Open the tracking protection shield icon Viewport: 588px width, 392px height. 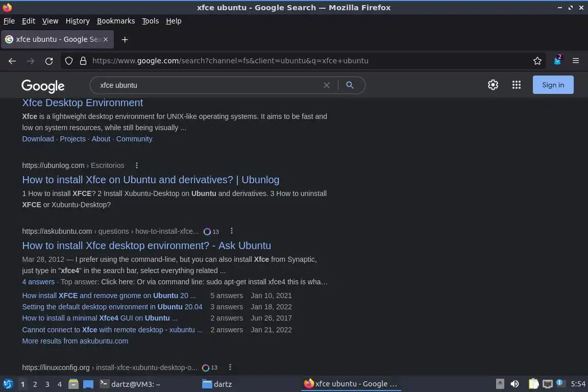(x=68, y=61)
